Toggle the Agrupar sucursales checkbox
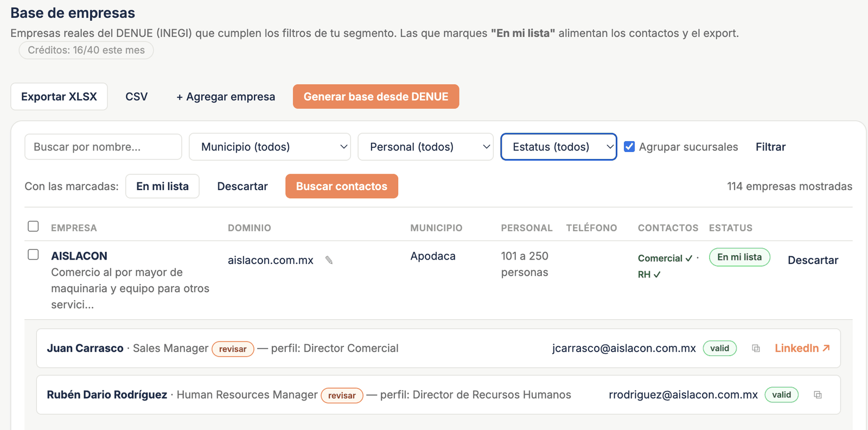868x430 pixels. tap(629, 147)
